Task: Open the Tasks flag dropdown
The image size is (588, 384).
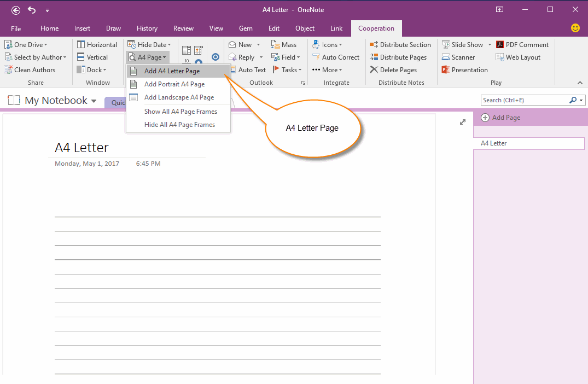Action: [287, 70]
